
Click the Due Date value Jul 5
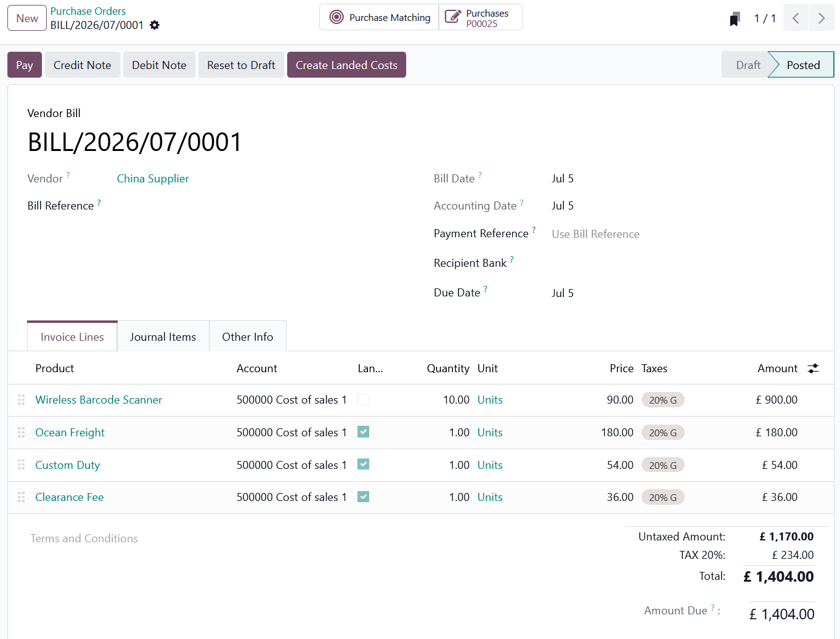[563, 293]
